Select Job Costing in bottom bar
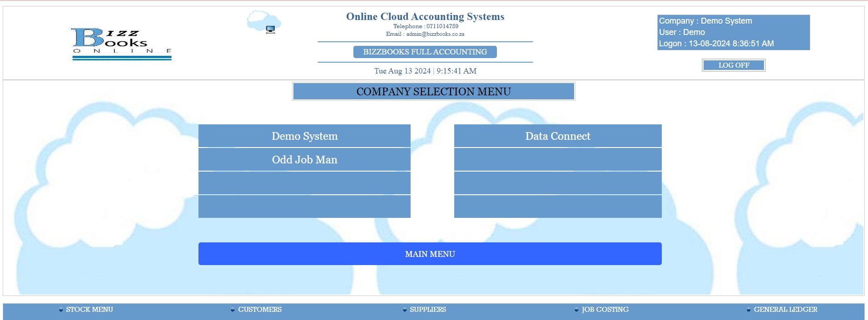The height and width of the screenshot is (320, 868). (x=605, y=310)
